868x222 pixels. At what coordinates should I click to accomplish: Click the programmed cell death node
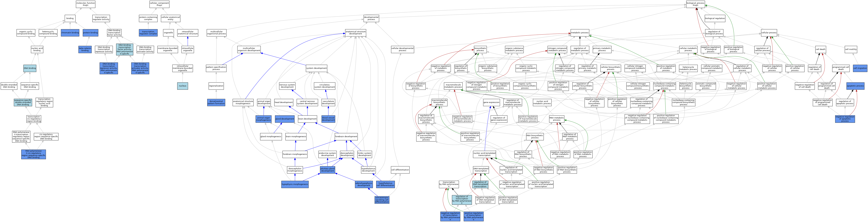pyautogui.click(x=841, y=68)
